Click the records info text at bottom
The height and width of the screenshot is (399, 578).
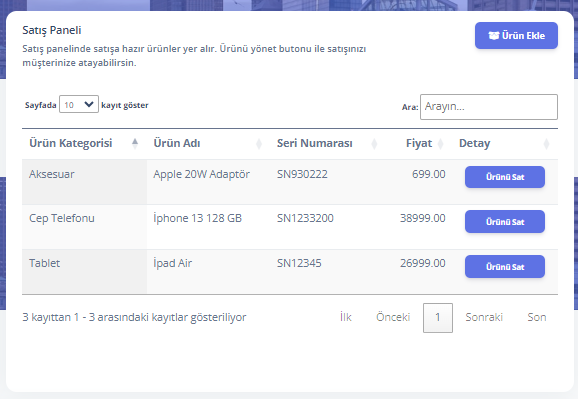pyautogui.click(x=134, y=317)
